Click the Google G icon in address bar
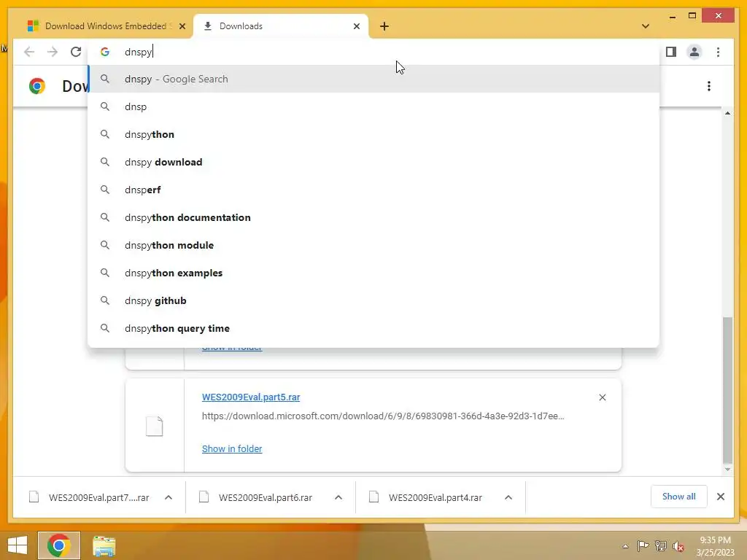 pos(105,52)
